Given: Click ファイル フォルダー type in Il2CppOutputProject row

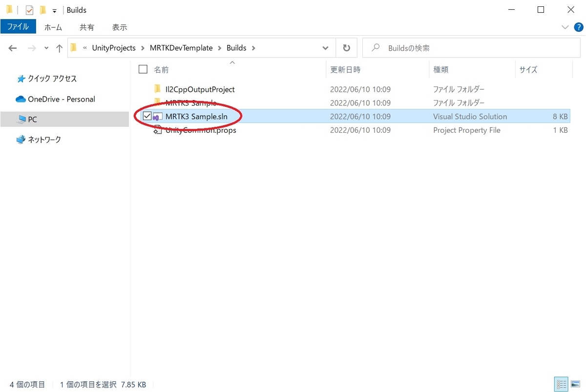Looking at the screenshot, I should tap(459, 89).
